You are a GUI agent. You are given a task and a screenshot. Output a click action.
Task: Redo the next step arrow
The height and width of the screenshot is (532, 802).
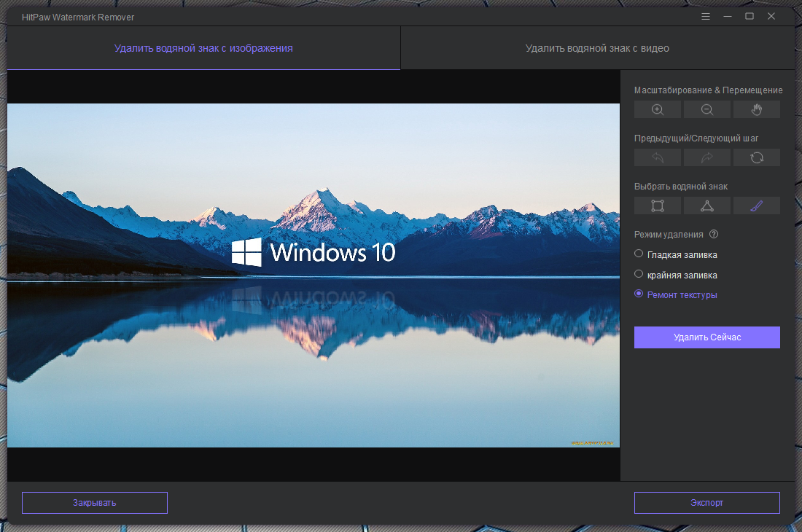[707, 157]
